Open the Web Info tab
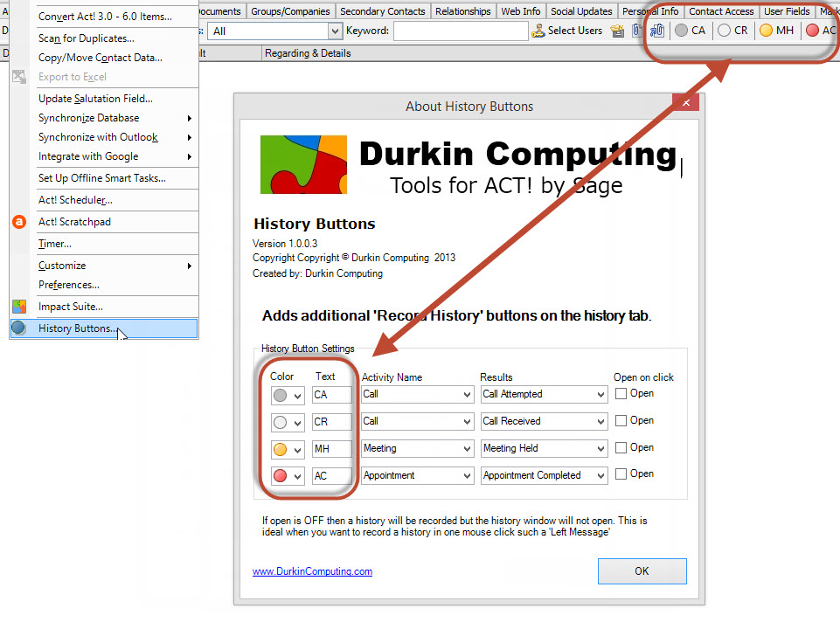 521,11
